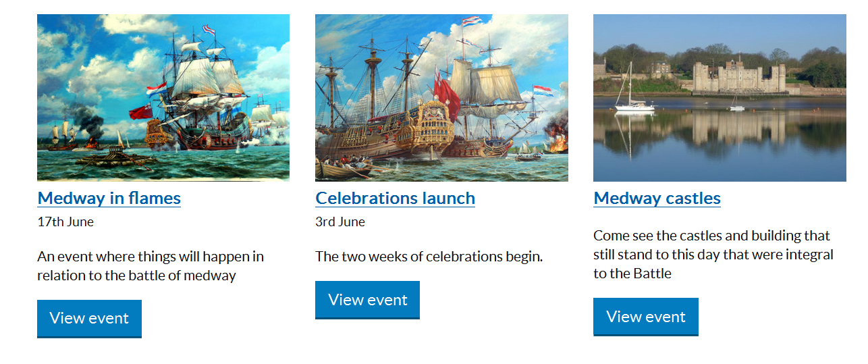Open the Medway castles photo
868x364 pixels.
coord(720,97)
